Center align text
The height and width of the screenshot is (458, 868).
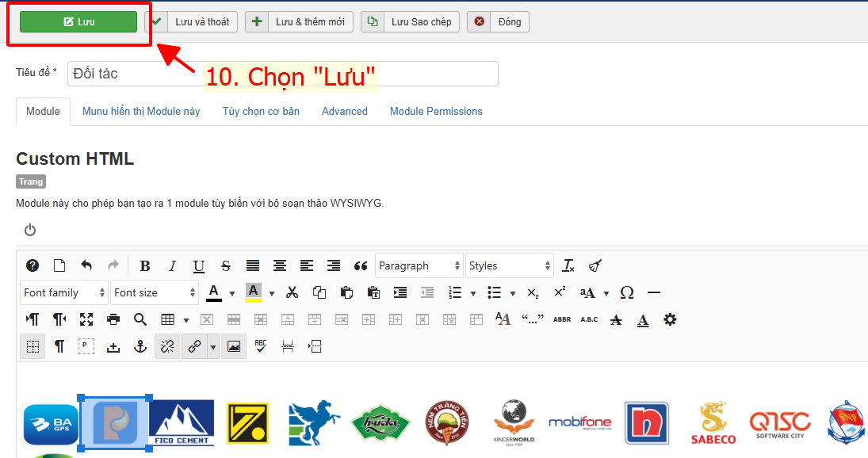(280, 266)
